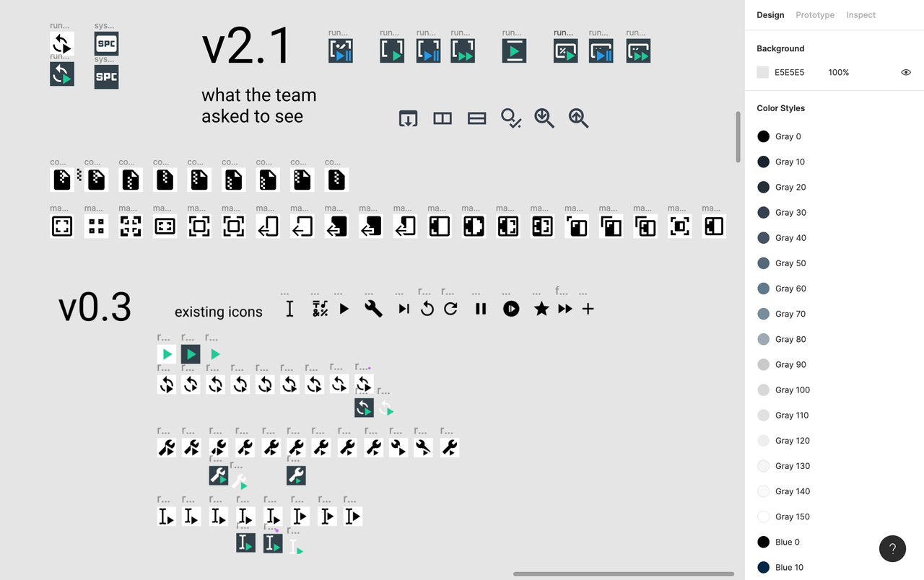Screen dimensions: 924x580
Task: Open the help question mark button
Action: tap(892, 548)
